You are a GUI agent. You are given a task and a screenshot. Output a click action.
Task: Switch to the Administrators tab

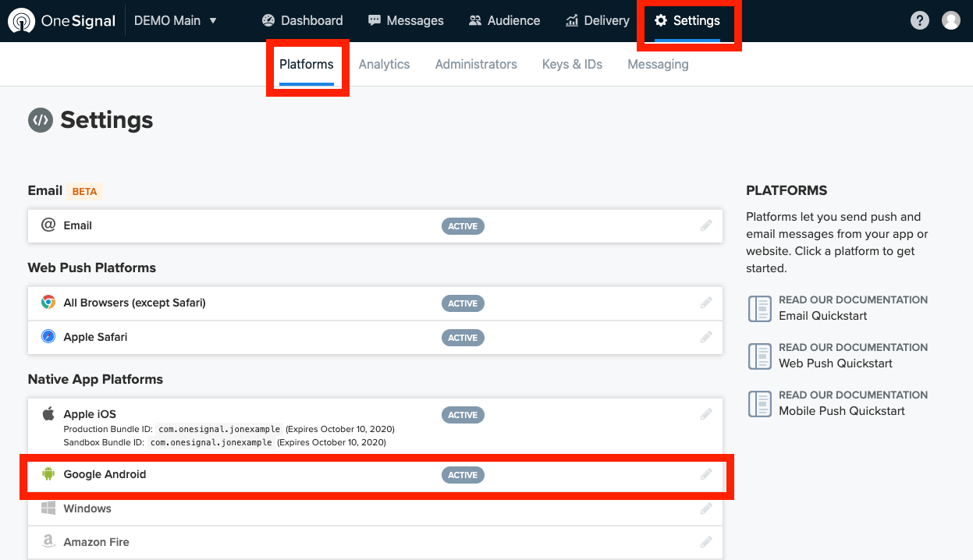pos(476,65)
